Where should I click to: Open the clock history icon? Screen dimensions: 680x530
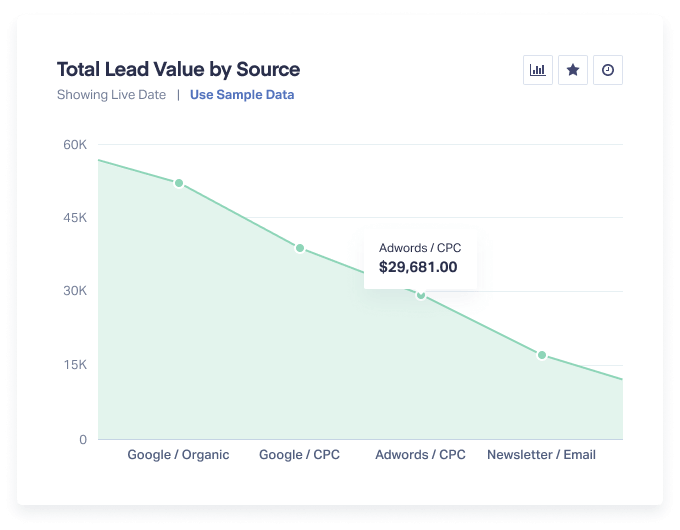click(608, 70)
